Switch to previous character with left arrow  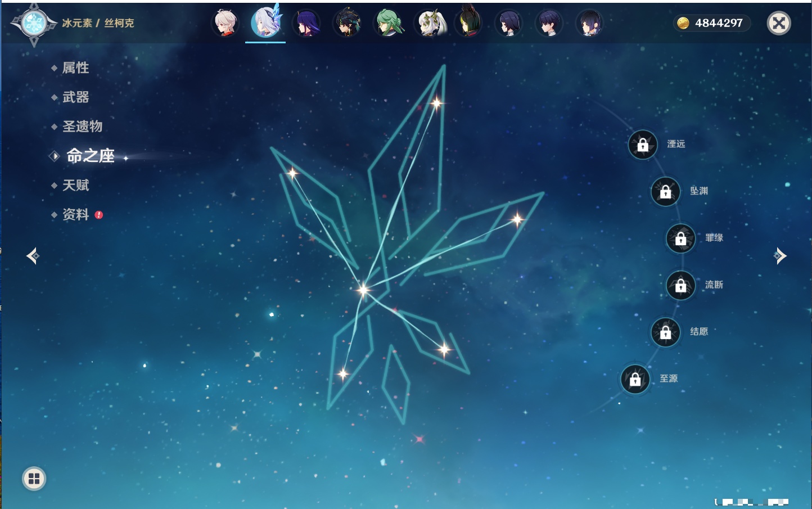coord(33,256)
